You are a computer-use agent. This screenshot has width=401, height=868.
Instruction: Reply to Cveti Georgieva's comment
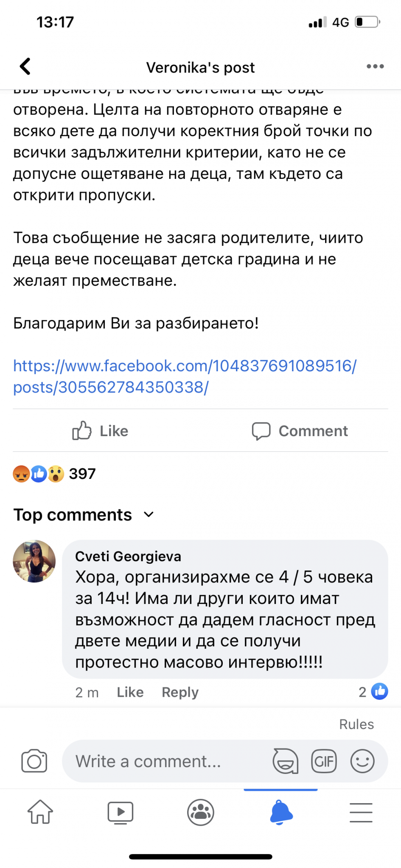[x=180, y=692]
